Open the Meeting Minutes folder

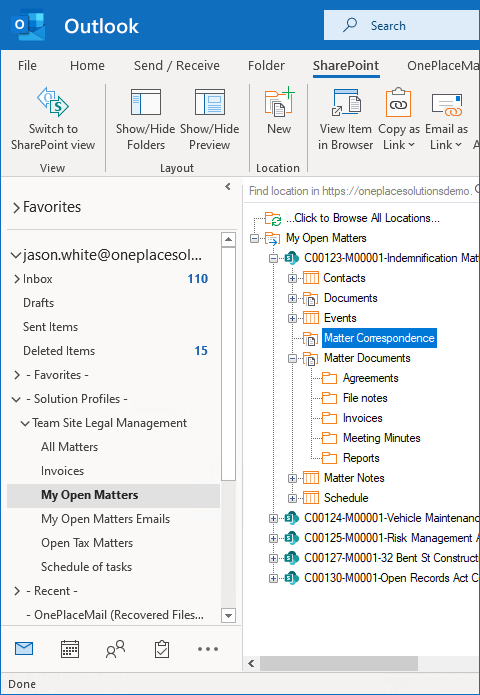click(382, 438)
